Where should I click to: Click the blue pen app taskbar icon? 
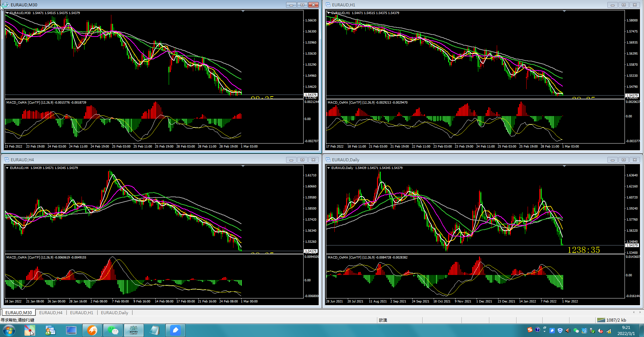click(175, 330)
